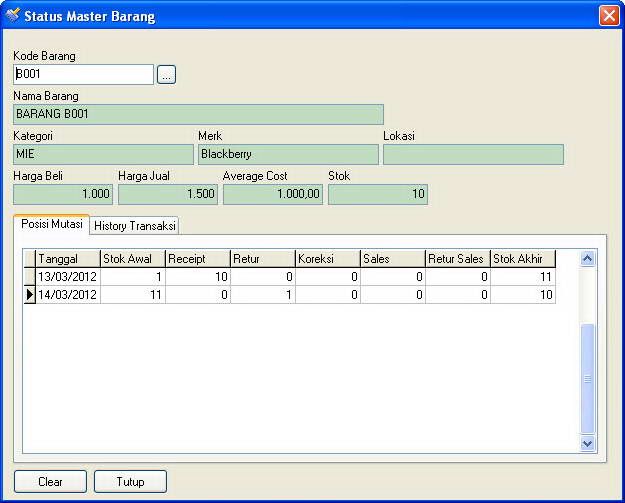Click the Stok Awal column header

pyautogui.click(x=133, y=259)
